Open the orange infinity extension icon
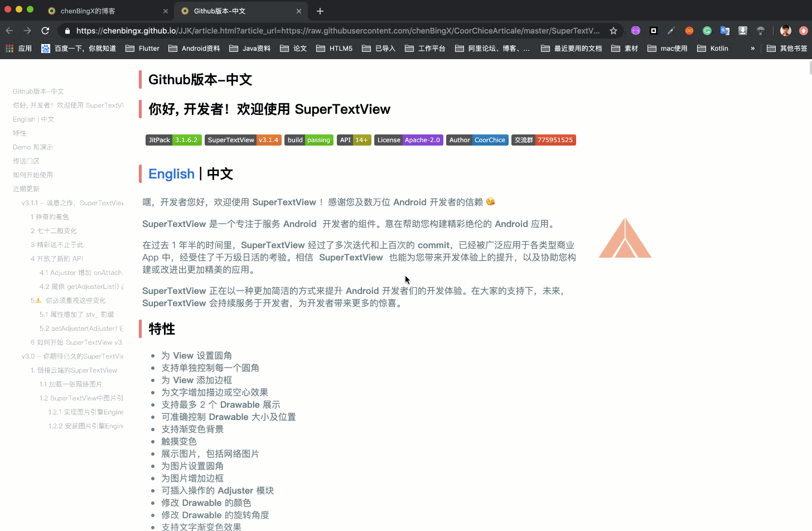812x531 pixels. point(689,31)
